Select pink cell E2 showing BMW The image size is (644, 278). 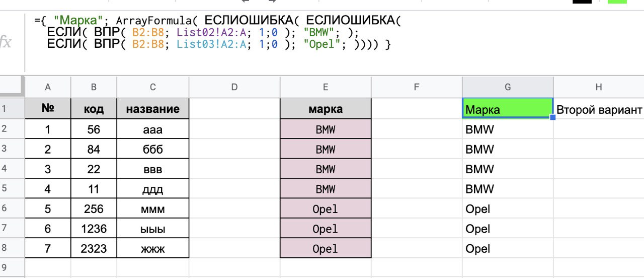[326, 129]
